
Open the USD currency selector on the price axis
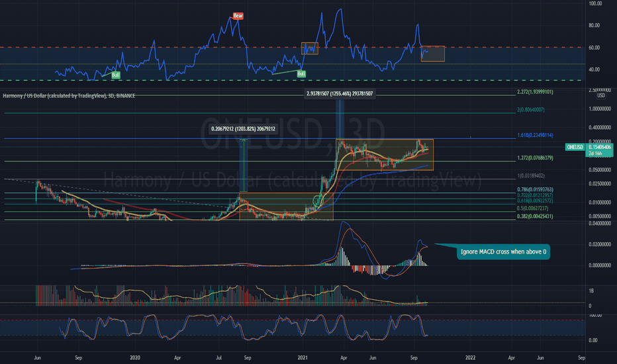tap(601, 95)
